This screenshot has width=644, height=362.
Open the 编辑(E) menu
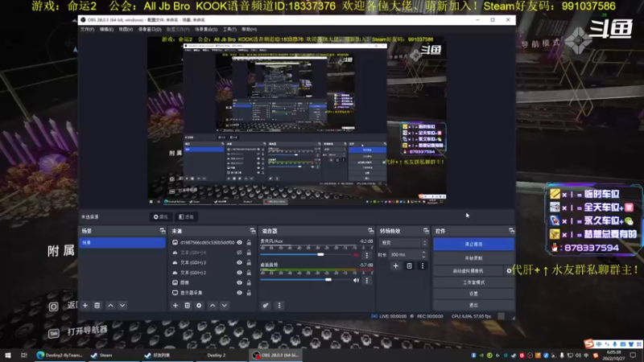(106, 30)
